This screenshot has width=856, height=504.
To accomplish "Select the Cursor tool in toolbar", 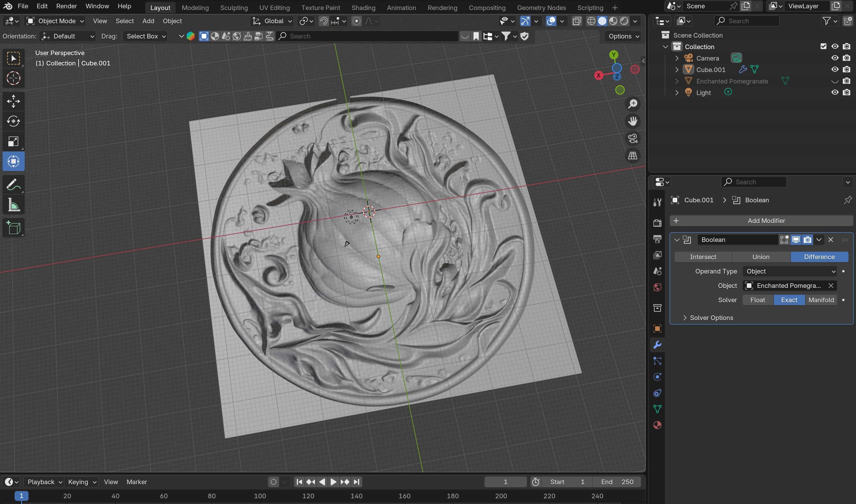I will click(x=13, y=78).
